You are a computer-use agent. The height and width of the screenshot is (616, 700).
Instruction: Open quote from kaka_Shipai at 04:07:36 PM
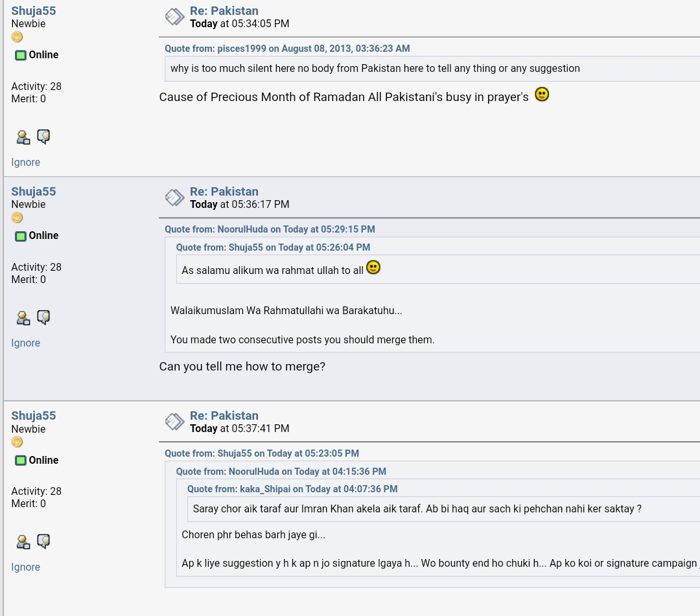[x=292, y=489]
